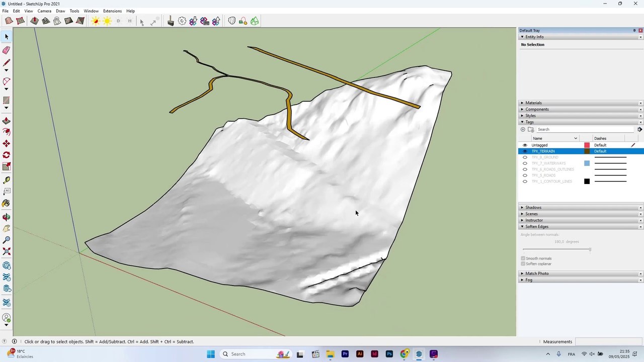Open the gear settings toolbar icon
The height and width of the screenshot is (362, 644).
point(182,21)
